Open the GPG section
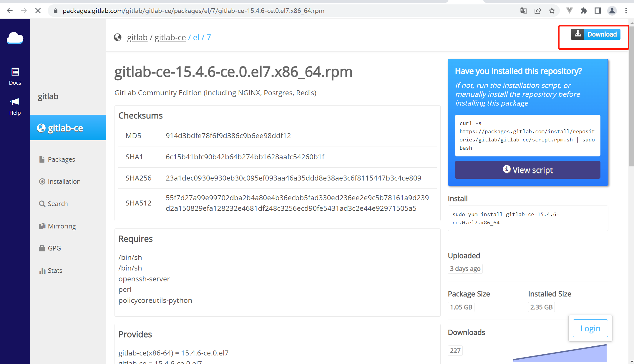 point(54,248)
